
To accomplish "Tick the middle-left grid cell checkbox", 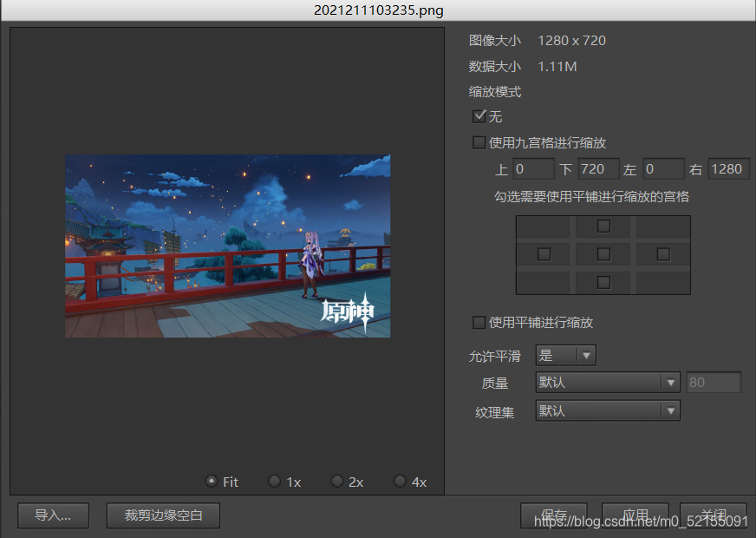I will click(544, 254).
